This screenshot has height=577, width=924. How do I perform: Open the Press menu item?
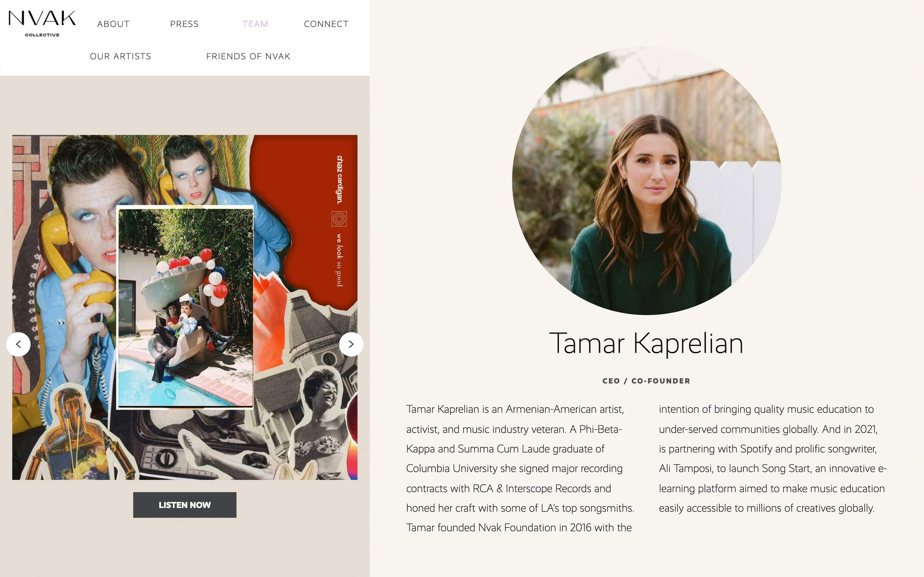[x=184, y=24]
